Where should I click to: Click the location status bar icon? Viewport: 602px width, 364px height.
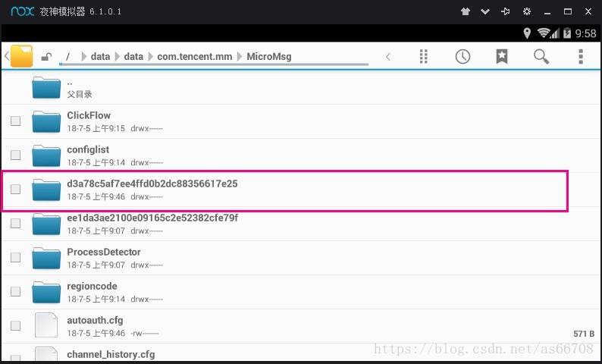pyautogui.click(x=527, y=33)
